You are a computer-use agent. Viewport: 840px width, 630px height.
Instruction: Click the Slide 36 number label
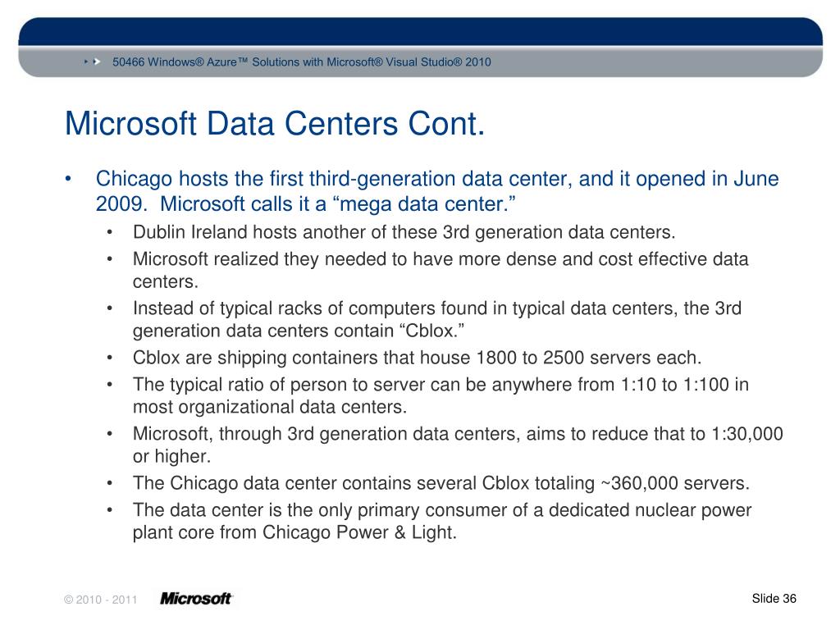[x=774, y=598]
